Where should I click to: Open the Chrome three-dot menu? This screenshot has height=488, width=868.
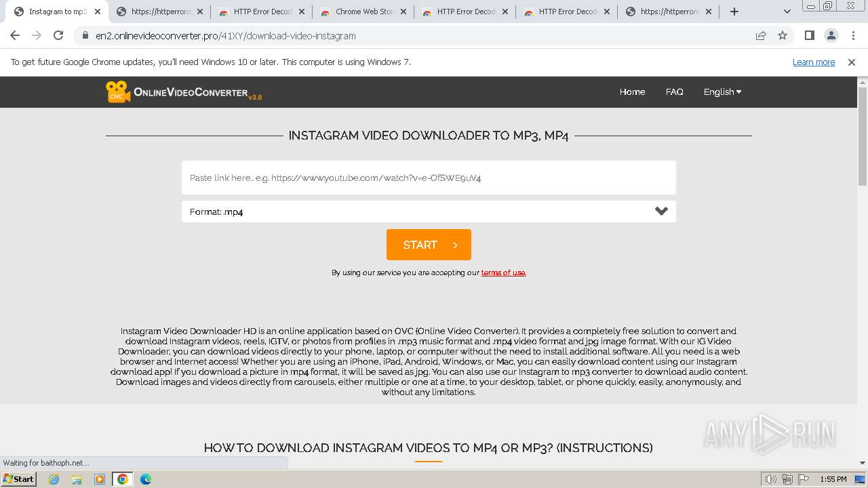tap(852, 35)
